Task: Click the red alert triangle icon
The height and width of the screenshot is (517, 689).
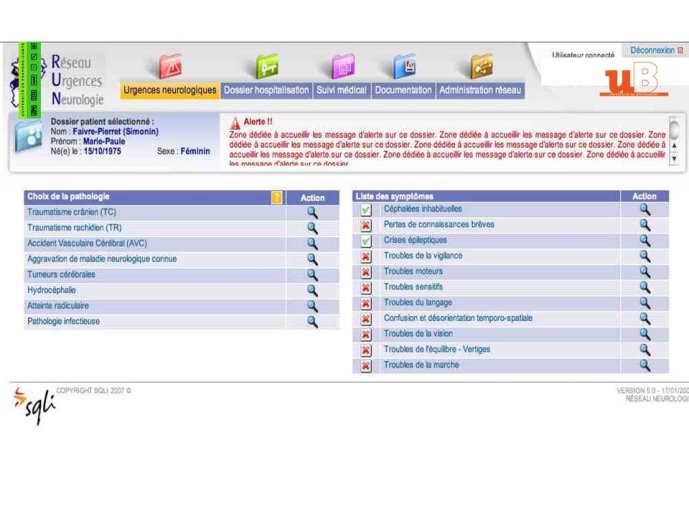Action: coord(235,123)
